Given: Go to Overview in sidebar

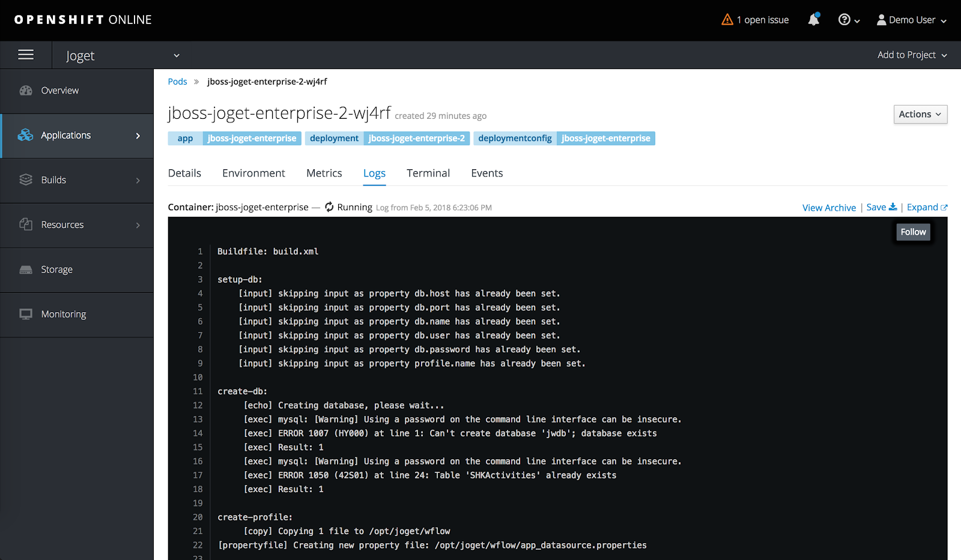Looking at the screenshot, I should (x=77, y=91).
